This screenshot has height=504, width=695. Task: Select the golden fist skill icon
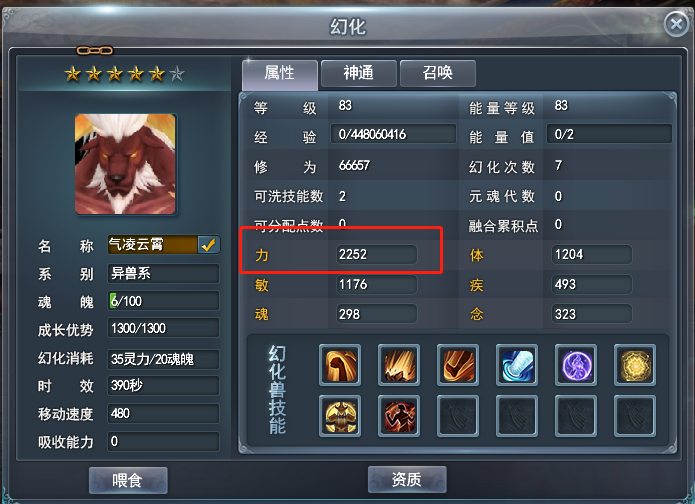point(340,365)
